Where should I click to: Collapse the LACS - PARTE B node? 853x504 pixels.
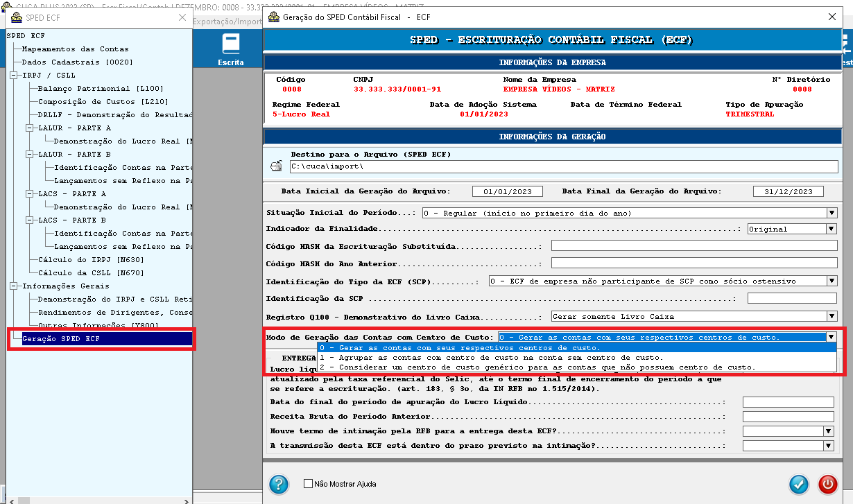tap(29, 220)
